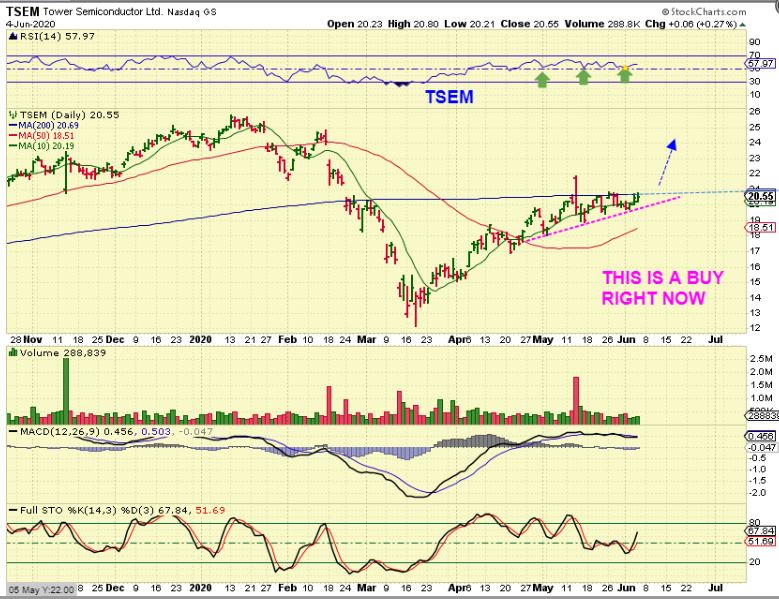Screen dimensions: 779x599
Task: Click the bar icon beside Volume 288,839
Action: pos(12,353)
